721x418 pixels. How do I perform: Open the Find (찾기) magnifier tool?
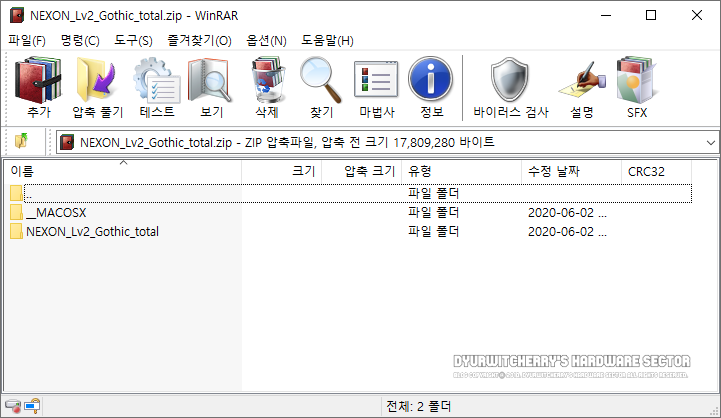click(321, 80)
